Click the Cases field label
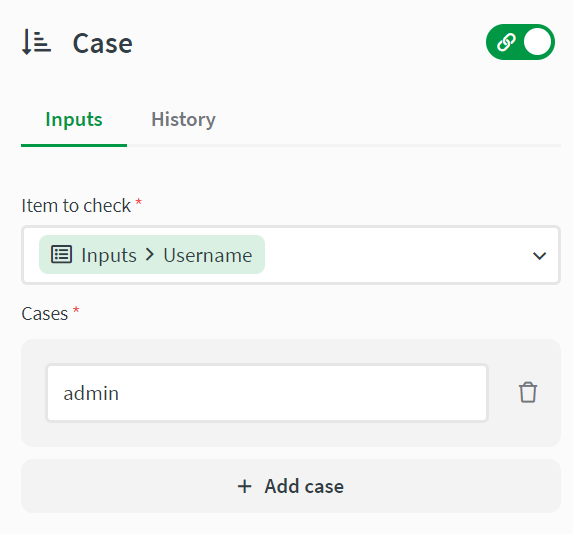The width and height of the screenshot is (573, 534). 45,314
